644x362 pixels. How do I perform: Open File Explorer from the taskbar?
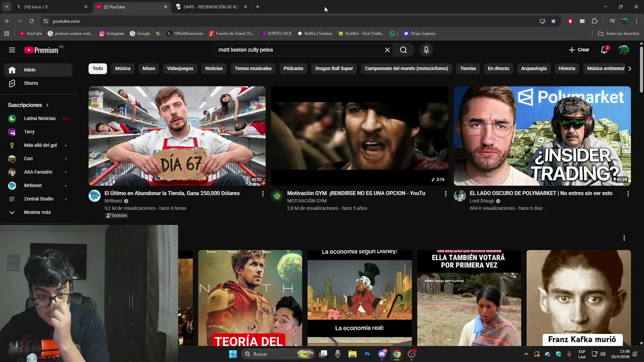click(353, 354)
